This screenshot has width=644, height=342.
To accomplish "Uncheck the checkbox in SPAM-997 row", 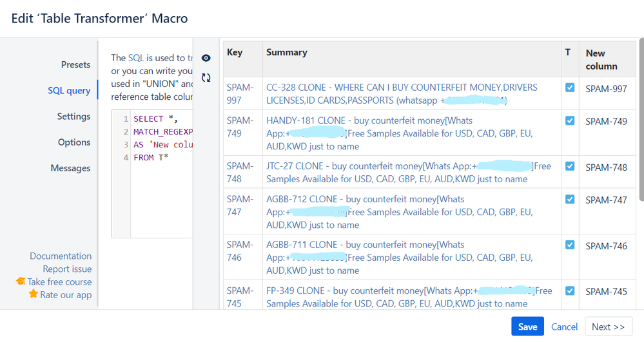I will 570,88.
